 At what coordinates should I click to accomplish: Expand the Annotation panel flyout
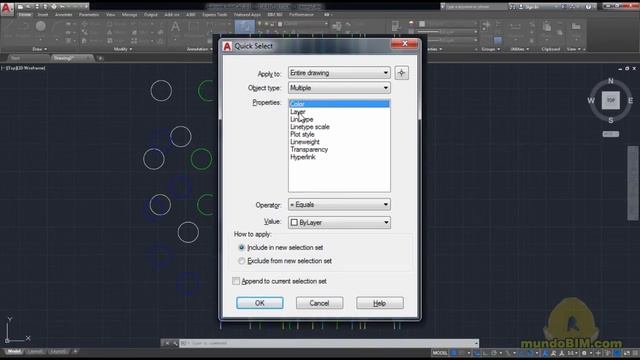tap(200, 49)
